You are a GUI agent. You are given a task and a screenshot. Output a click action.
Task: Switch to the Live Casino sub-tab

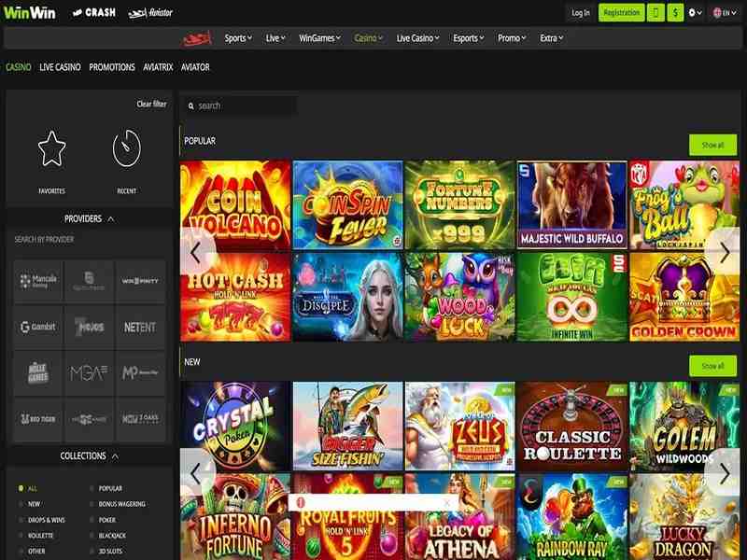coord(60,67)
